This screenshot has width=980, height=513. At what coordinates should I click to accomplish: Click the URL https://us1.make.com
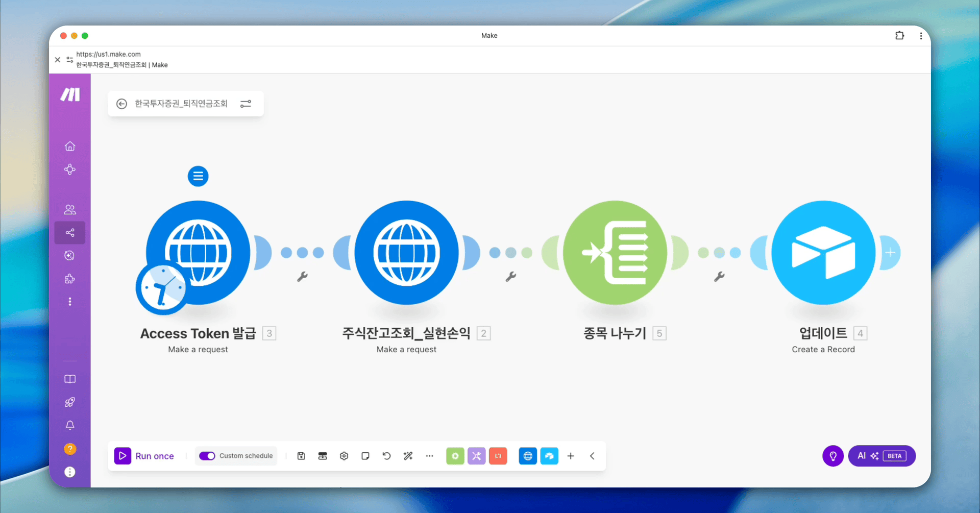pyautogui.click(x=108, y=54)
